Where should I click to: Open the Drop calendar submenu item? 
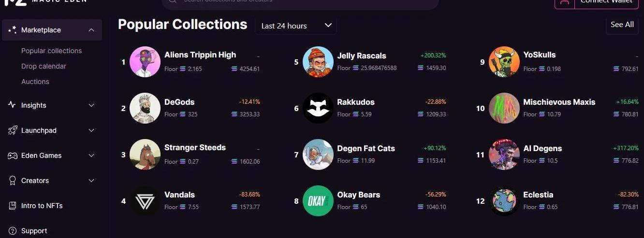coord(44,66)
